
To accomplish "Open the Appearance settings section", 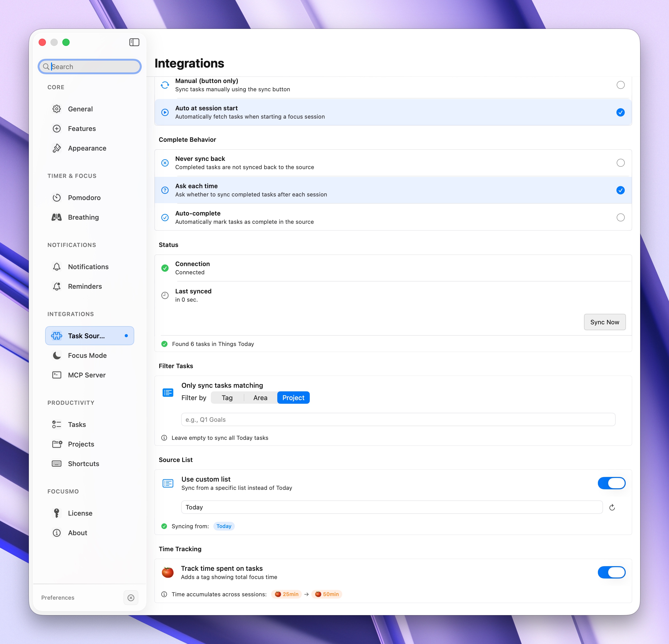I will (87, 148).
